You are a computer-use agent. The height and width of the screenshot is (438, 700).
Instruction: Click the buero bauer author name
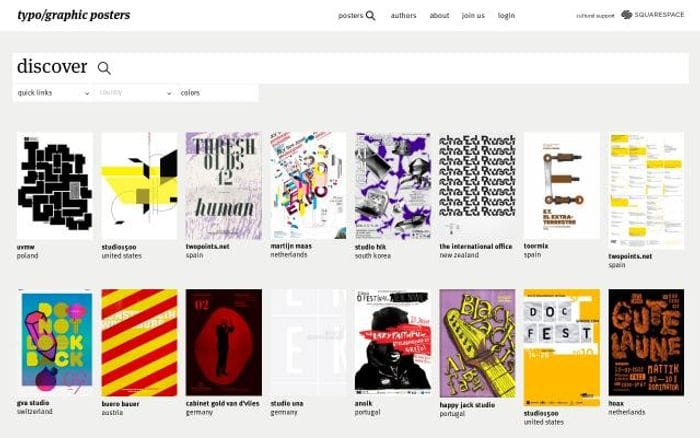pyautogui.click(x=120, y=404)
